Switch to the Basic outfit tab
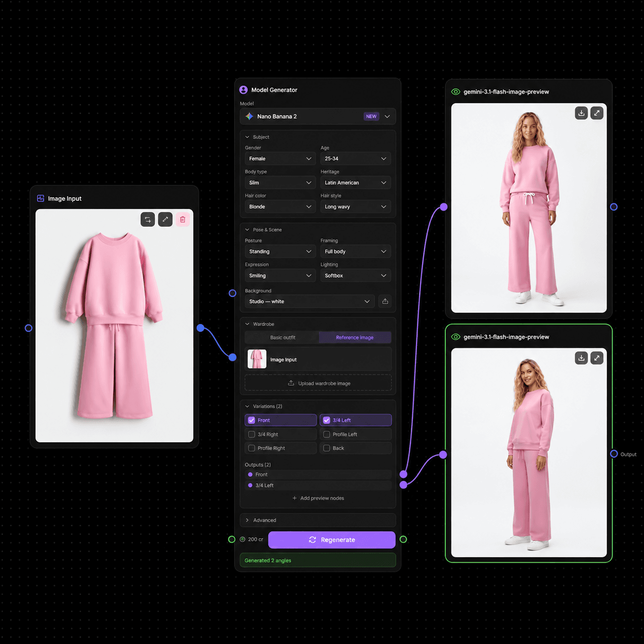Image resolution: width=644 pixels, height=644 pixels. (x=282, y=337)
